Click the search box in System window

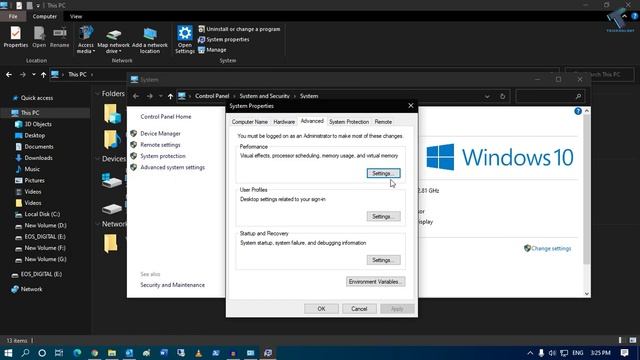pos(549,96)
